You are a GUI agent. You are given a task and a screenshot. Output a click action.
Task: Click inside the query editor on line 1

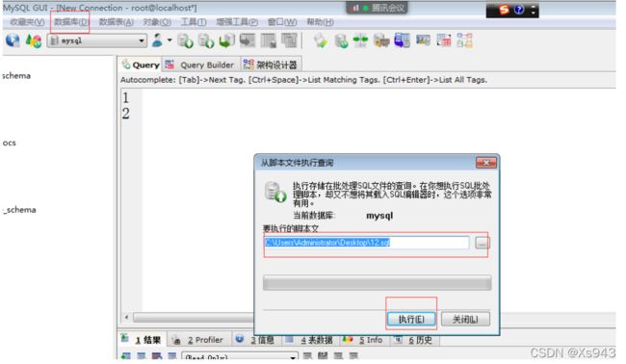pyautogui.click(x=376, y=97)
